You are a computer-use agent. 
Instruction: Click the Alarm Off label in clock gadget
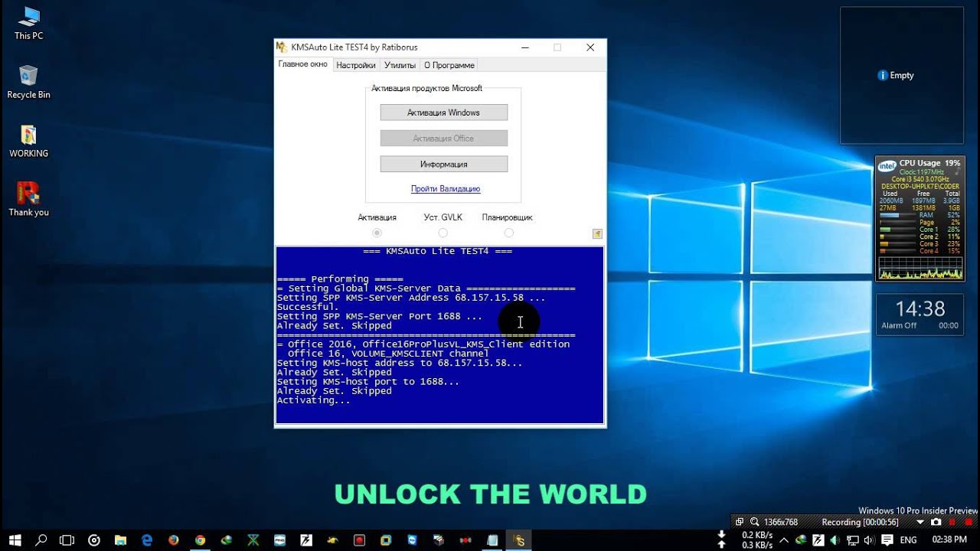coord(899,325)
